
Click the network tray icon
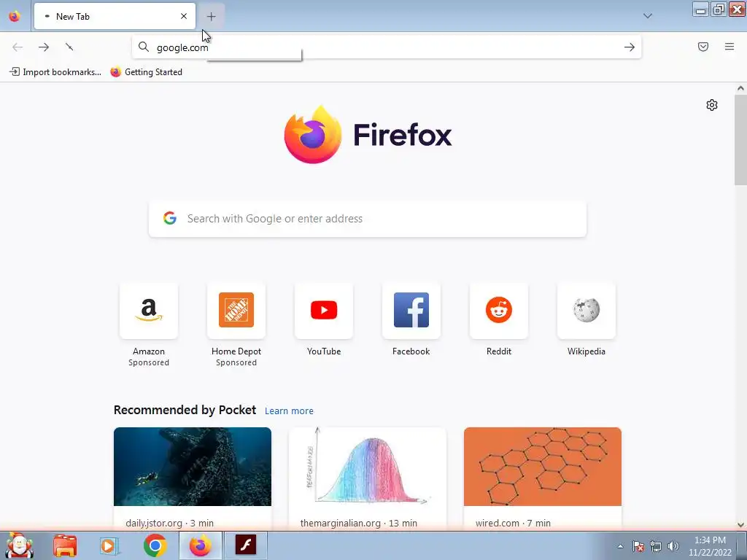[x=656, y=546]
